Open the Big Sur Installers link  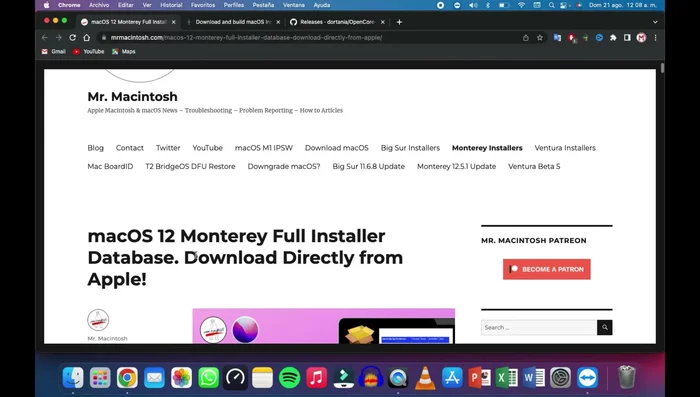point(410,148)
